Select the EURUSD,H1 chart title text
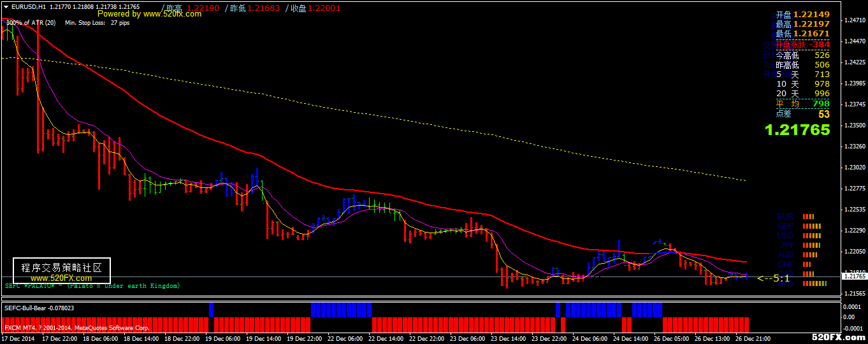 27,6
